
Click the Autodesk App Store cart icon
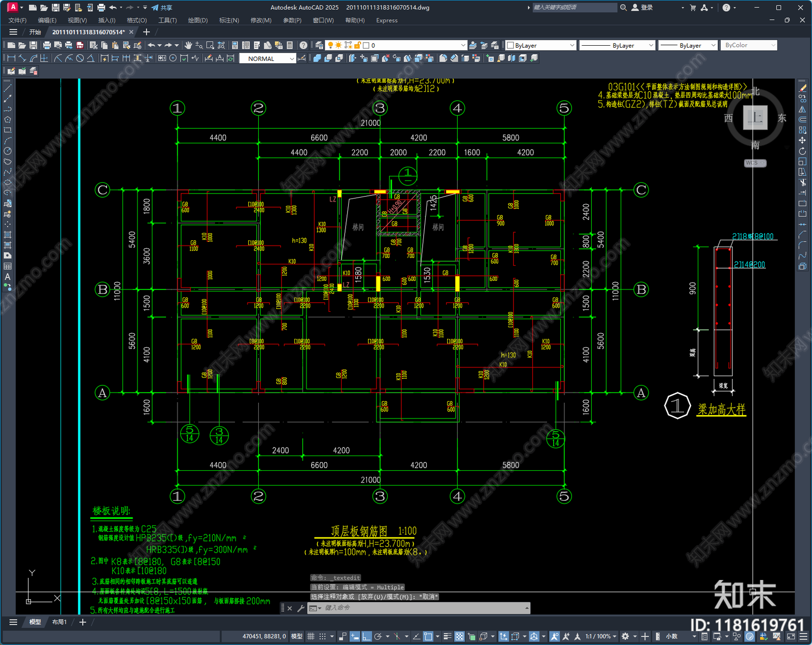click(693, 8)
